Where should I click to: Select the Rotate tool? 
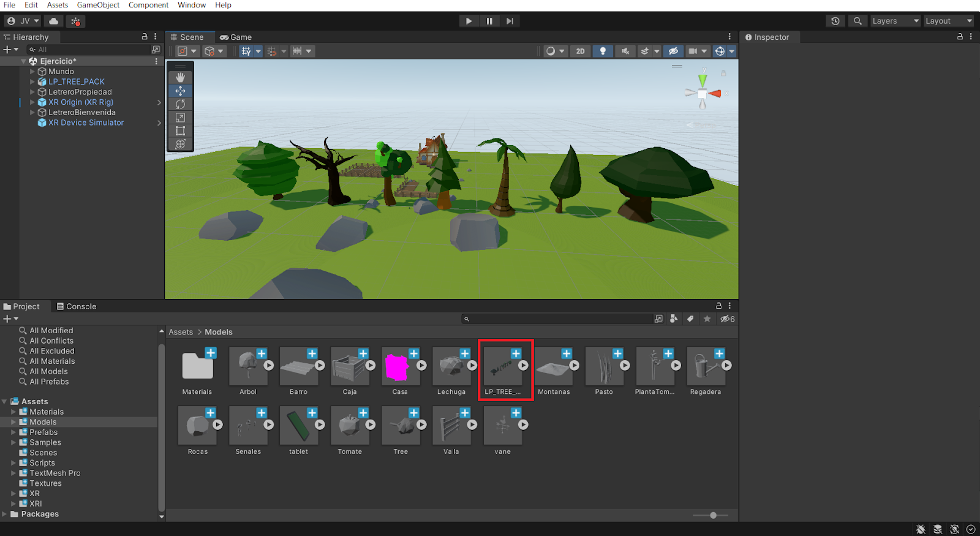pos(180,104)
